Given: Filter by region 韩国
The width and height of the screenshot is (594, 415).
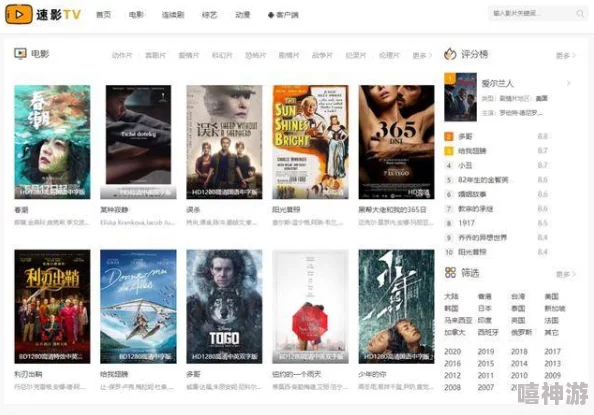Looking at the screenshot, I should point(451,309).
